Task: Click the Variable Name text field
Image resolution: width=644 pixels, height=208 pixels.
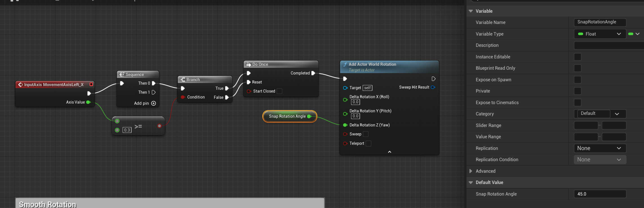Action: point(599,22)
